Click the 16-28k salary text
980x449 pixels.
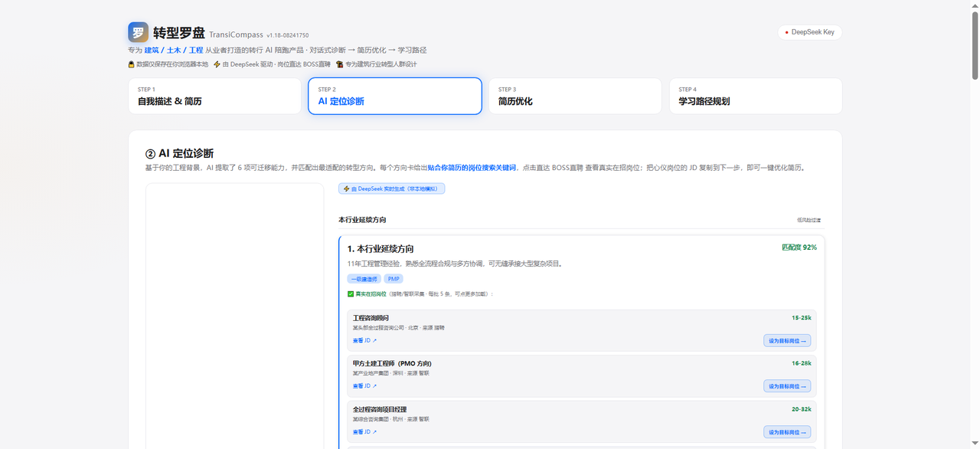[x=802, y=363]
